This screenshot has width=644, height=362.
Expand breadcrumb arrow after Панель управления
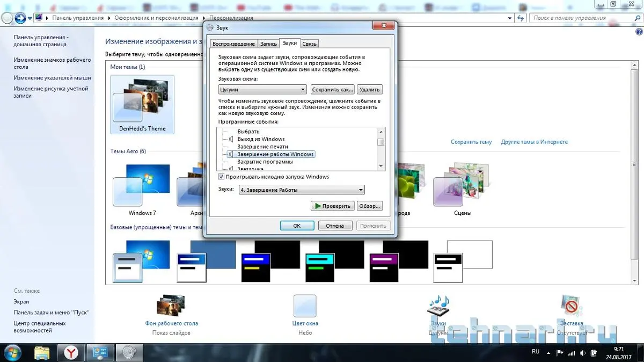[x=109, y=18]
